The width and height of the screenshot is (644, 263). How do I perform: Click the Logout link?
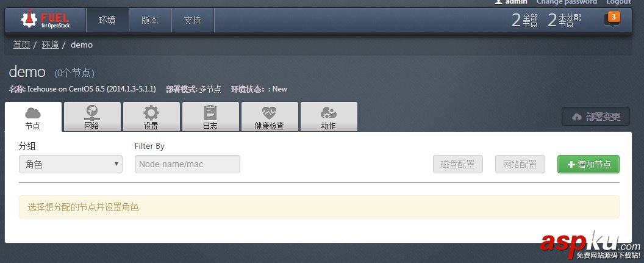pyautogui.click(x=618, y=2)
